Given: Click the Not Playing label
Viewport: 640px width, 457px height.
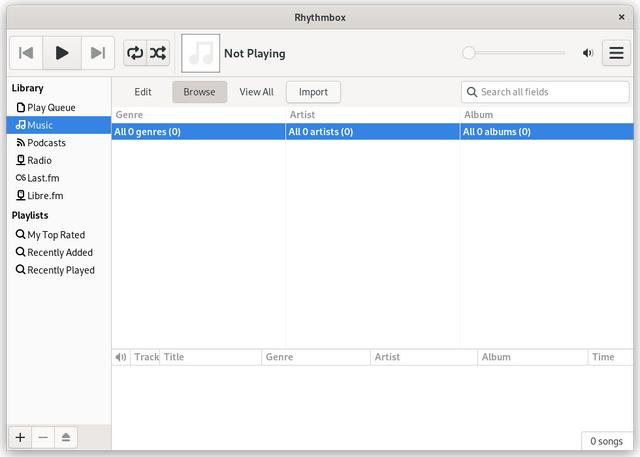Looking at the screenshot, I should [x=255, y=53].
